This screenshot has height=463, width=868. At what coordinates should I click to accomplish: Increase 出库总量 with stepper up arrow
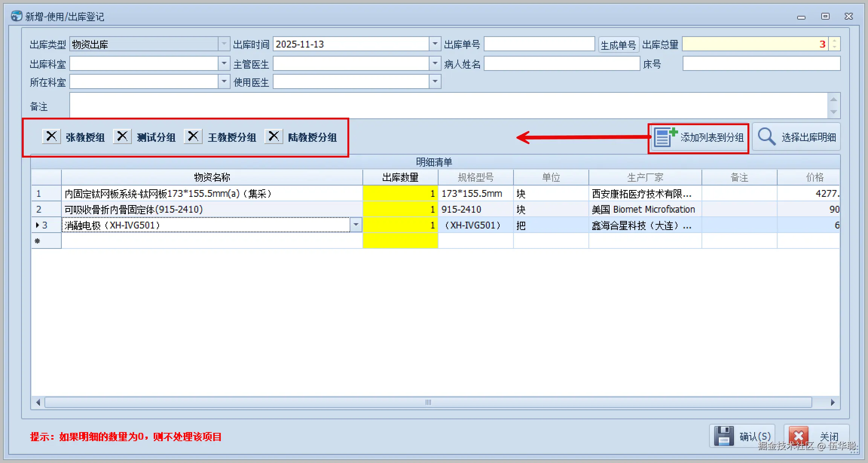[x=834, y=41]
